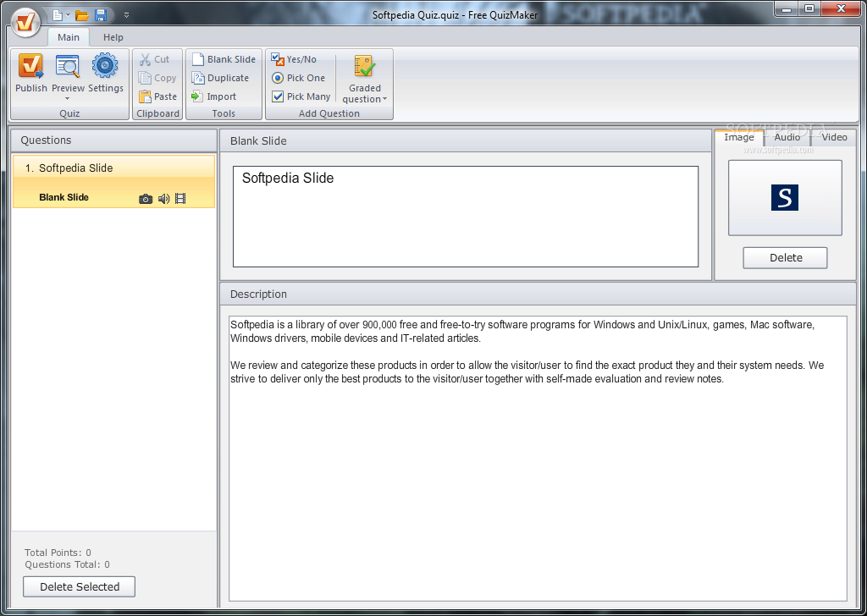
Task: Duplicate the selected slide
Action: [x=220, y=78]
